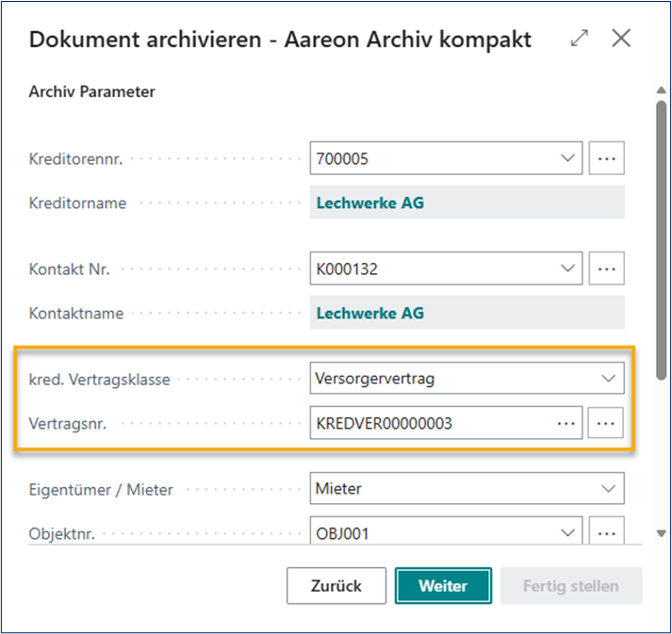Click the Vertragsnr. field showing KREDVER00000003
Image resolution: width=672 pixels, height=634 pixels.
(x=446, y=423)
